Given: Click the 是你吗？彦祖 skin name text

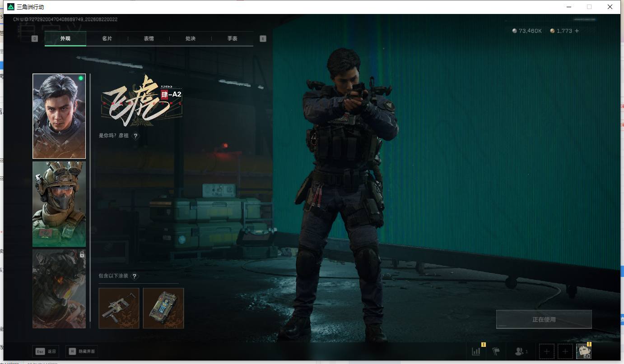Looking at the screenshot, I should click(114, 136).
